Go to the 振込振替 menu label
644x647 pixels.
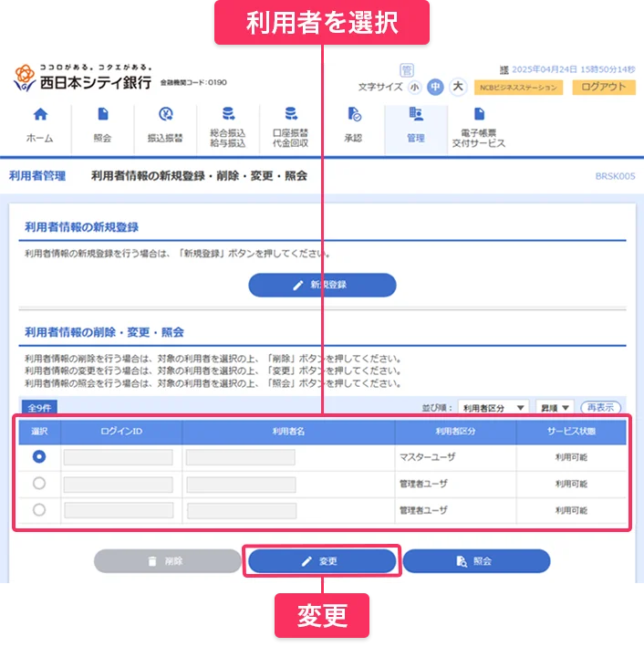click(165, 138)
